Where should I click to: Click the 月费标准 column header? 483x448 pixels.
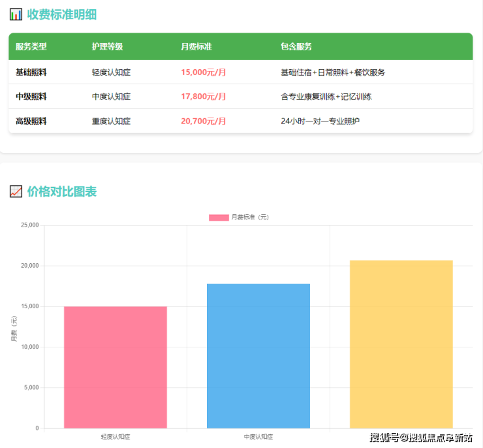pyautogui.click(x=196, y=47)
